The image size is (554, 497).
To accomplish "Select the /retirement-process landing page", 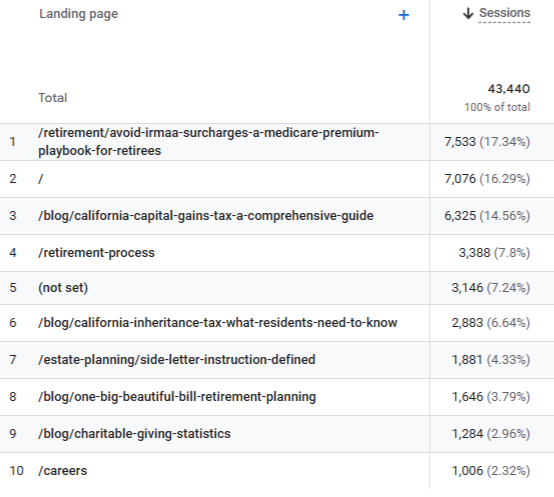I will (96, 253).
